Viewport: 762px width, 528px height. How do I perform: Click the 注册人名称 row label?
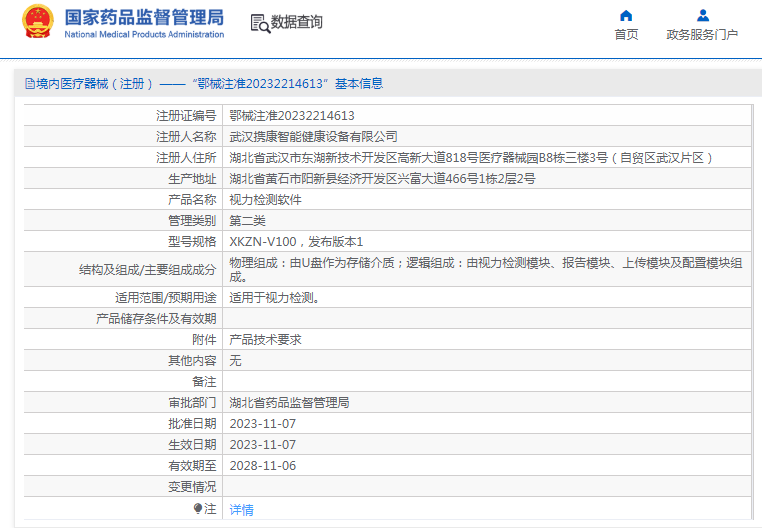tap(186, 137)
